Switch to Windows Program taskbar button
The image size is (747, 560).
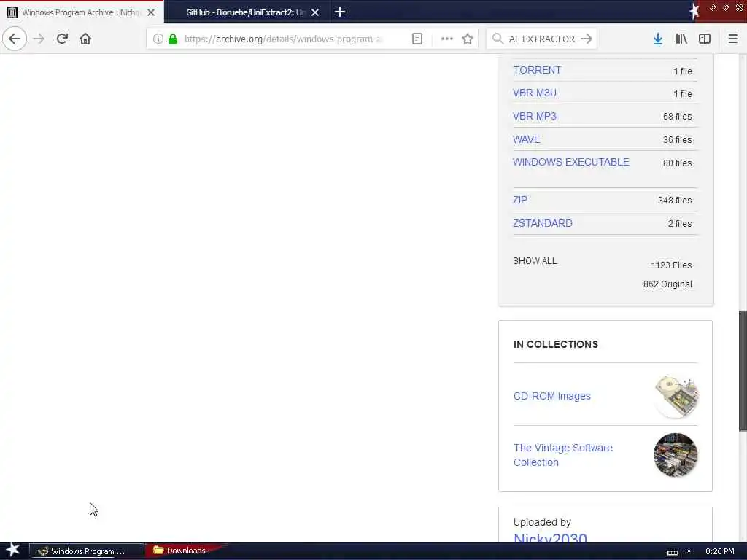point(86,551)
